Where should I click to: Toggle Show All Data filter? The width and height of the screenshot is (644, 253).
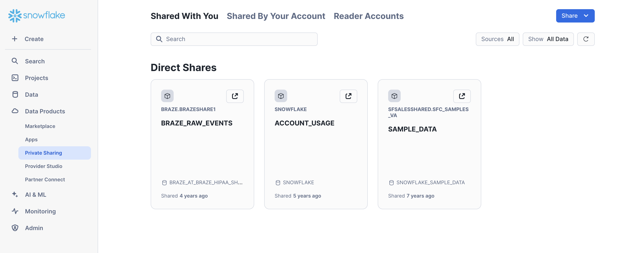(548, 39)
